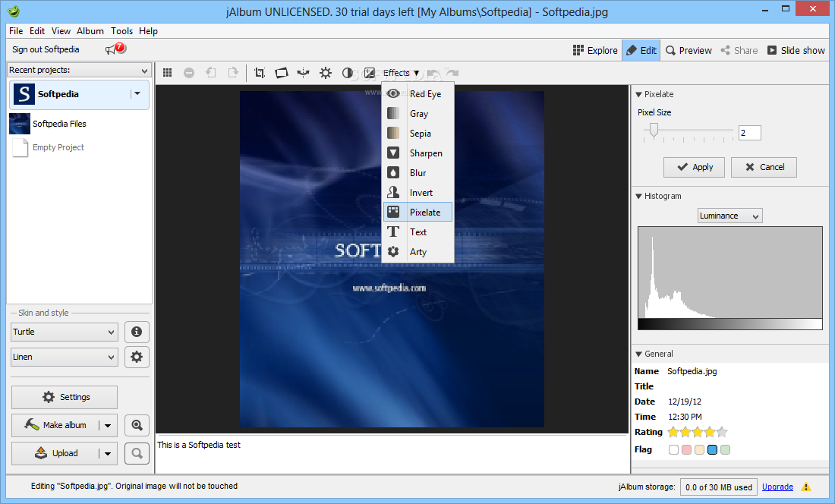835x504 pixels.
Task: Click the Text effect T icon
Action: (393, 232)
